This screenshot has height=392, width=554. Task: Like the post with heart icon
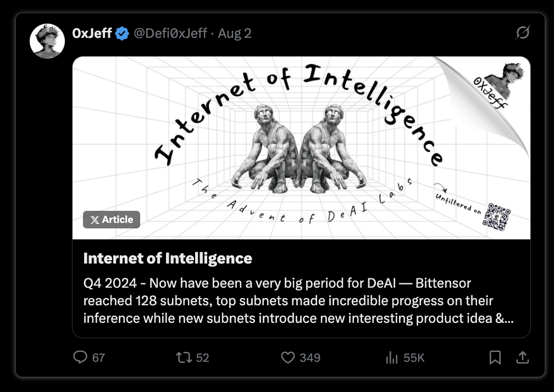pos(288,357)
